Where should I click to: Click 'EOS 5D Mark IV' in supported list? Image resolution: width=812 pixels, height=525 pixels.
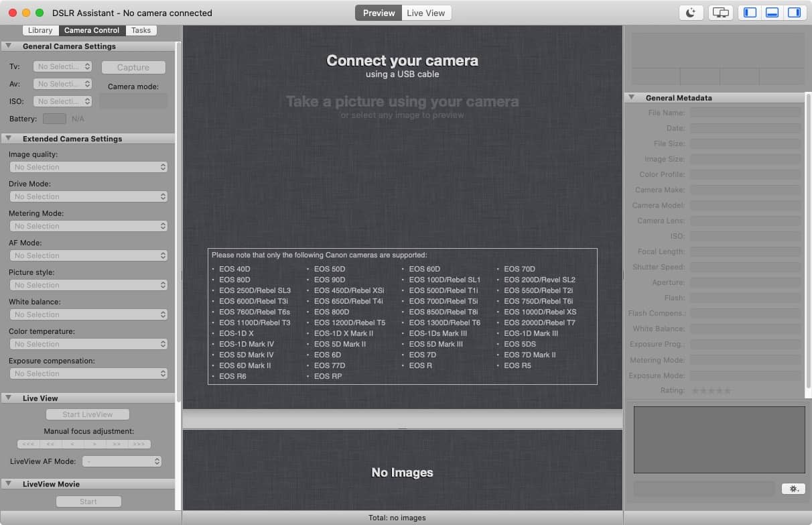[x=247, y=355]
